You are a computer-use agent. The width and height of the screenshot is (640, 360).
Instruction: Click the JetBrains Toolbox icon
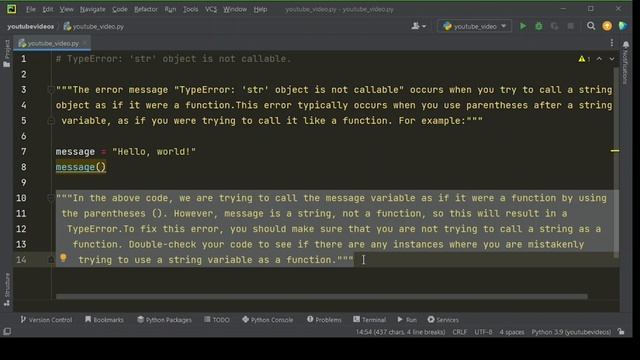click(623, 26)
